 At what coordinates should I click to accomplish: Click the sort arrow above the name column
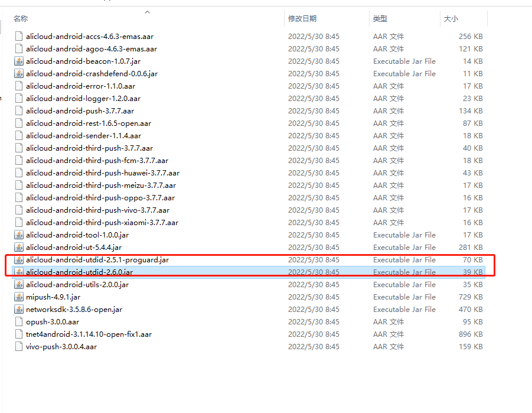point(147,12)
